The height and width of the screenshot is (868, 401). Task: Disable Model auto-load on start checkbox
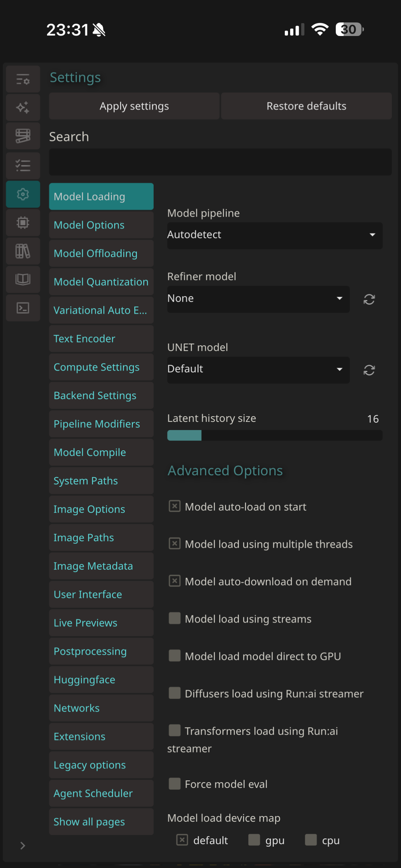174,506
